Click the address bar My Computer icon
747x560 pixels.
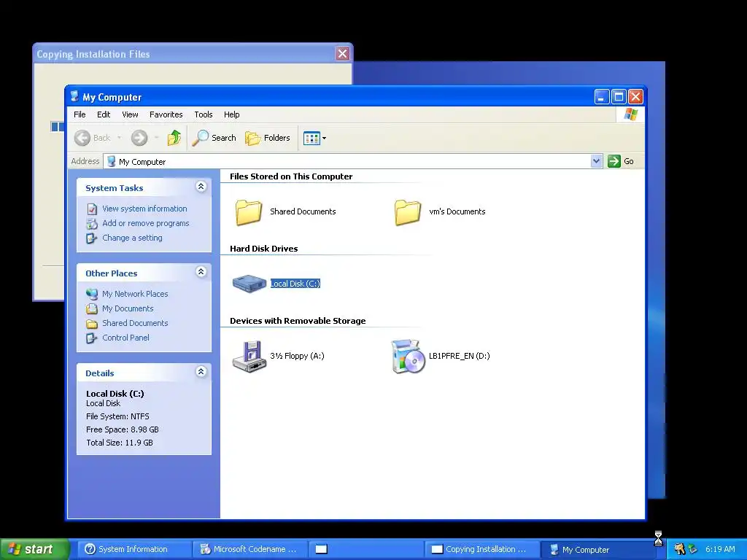tap(111, 161)
